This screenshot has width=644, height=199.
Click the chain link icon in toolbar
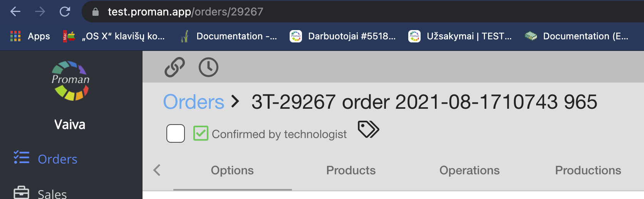174,67
